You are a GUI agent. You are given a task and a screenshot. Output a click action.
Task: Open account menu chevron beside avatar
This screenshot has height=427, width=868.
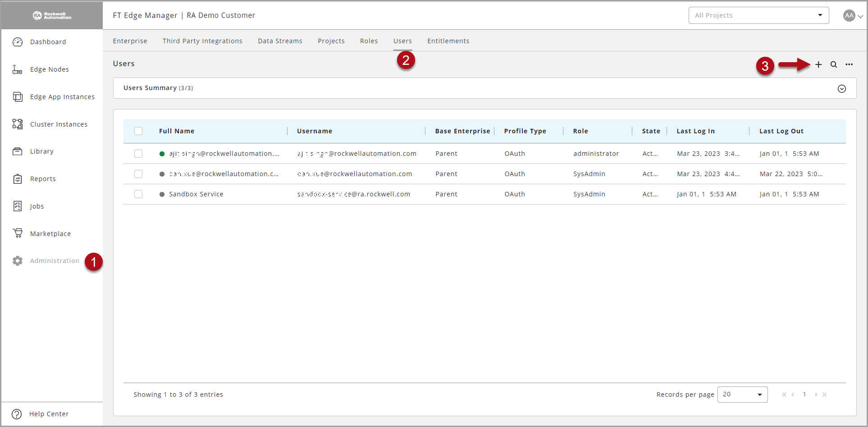860,16
